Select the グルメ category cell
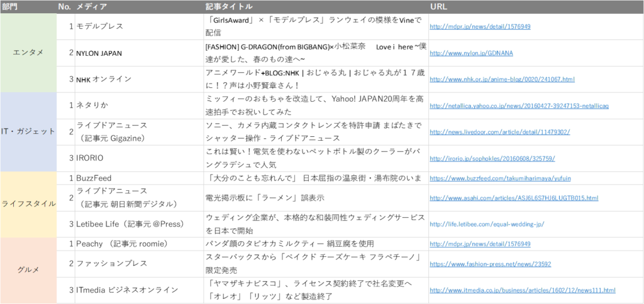 coord(28,270)
